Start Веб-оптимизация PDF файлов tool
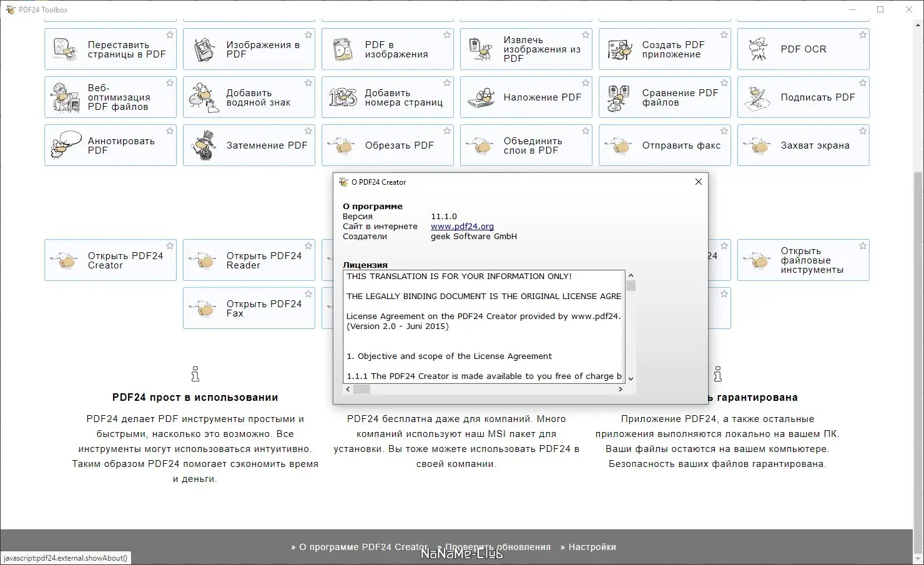The width and height of the screenshot is (924, 565). click(111, 97)
